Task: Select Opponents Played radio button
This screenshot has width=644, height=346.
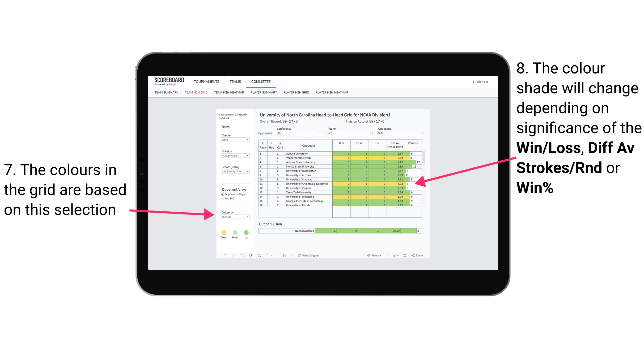Action: coord(221,195)
